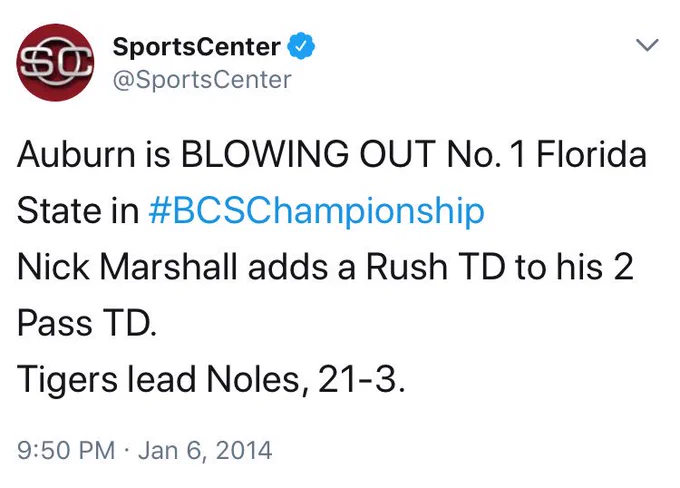The image size is (680, 488).
Task: Click the blue verified checkmark badge
Action: coord(301,46)
